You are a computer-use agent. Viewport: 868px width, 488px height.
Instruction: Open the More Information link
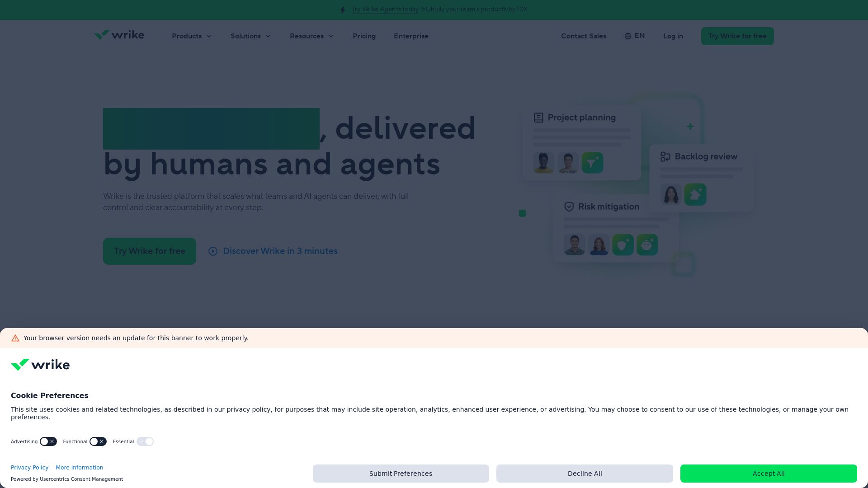pyautogui.click(x=80, y=468)
